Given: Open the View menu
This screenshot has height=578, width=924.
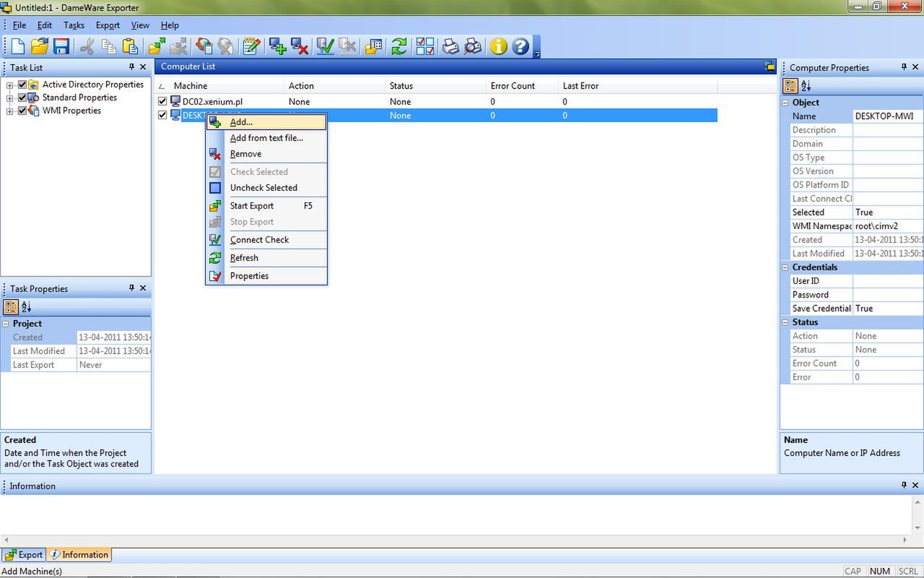Looking at the screenshot, I should coord(140,25).
